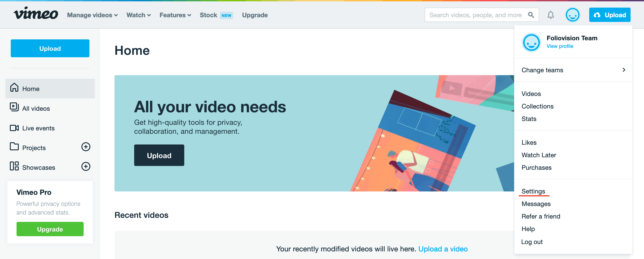The height and width of the screenshot is (259, 644).
Task: Add a new showcase with the plus icon
Action: pyautogui.click(x=86, y=166)
